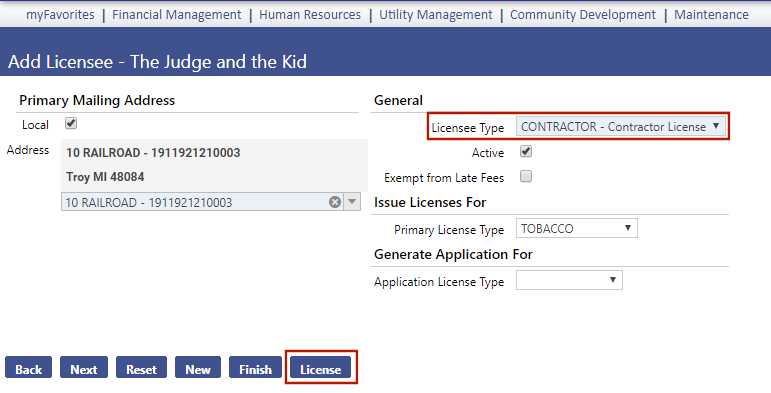Open the Application License Type dropdown
Viewport: 771px width, 393px height.
(x=569, y=280)
